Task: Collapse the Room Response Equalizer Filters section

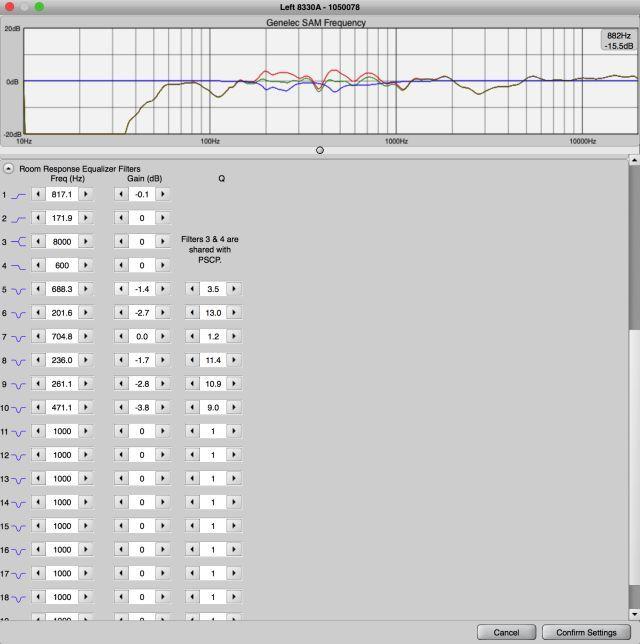Action: click(8, 169)
